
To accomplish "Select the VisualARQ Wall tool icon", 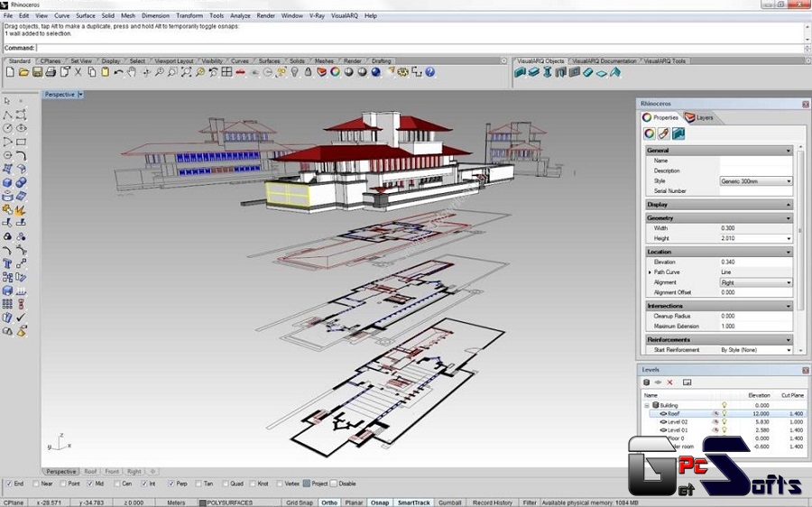I will [x=520, y=72].
